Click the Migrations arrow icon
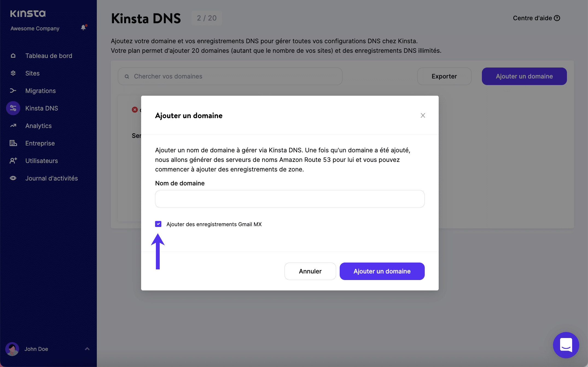 [13, 91]
